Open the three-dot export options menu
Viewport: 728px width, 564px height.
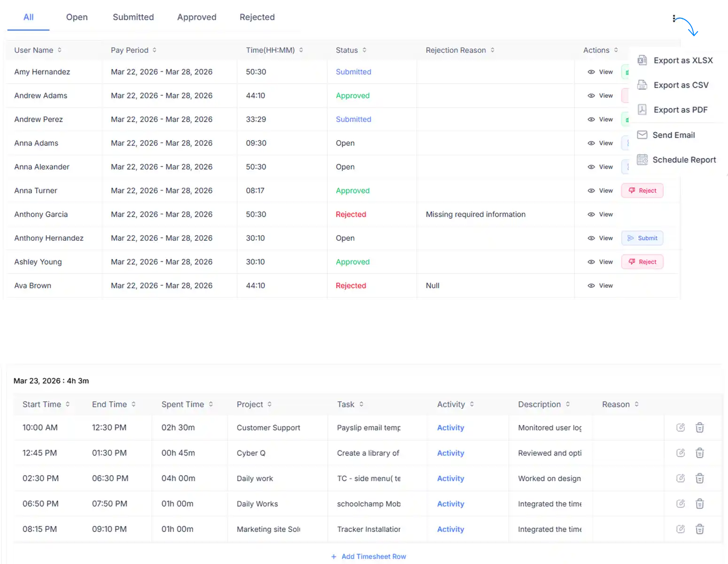point(674,18)
